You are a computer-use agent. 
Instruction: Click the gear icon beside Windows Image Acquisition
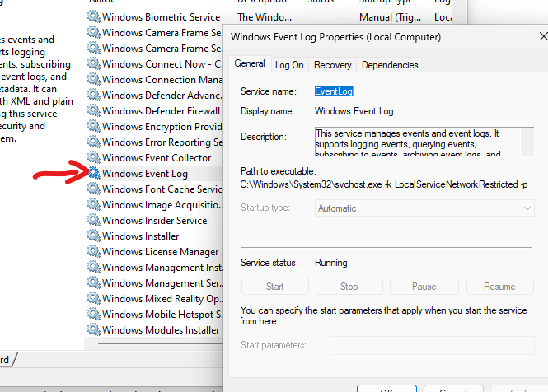click(94, 204)
